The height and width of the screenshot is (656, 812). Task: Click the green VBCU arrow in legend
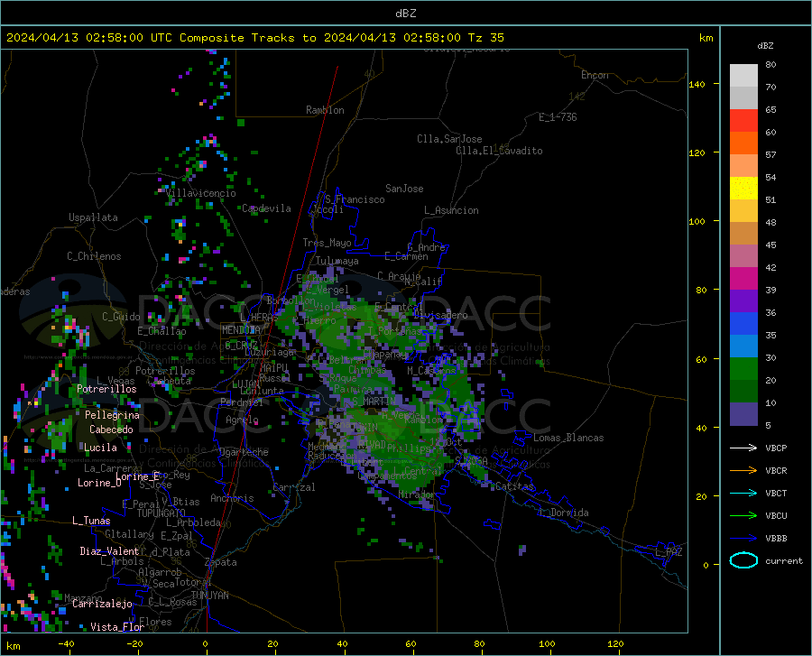tap(743, 516)
